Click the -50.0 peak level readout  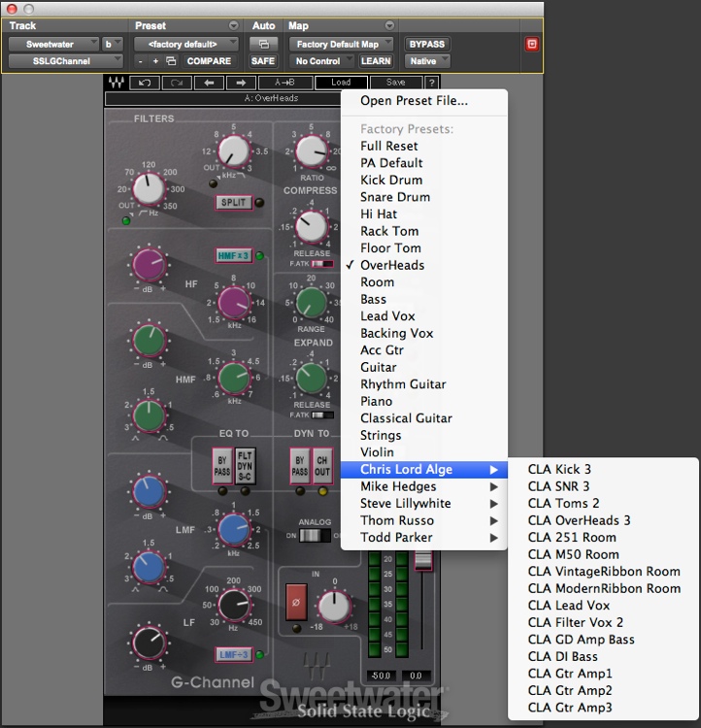coord(381,676)
